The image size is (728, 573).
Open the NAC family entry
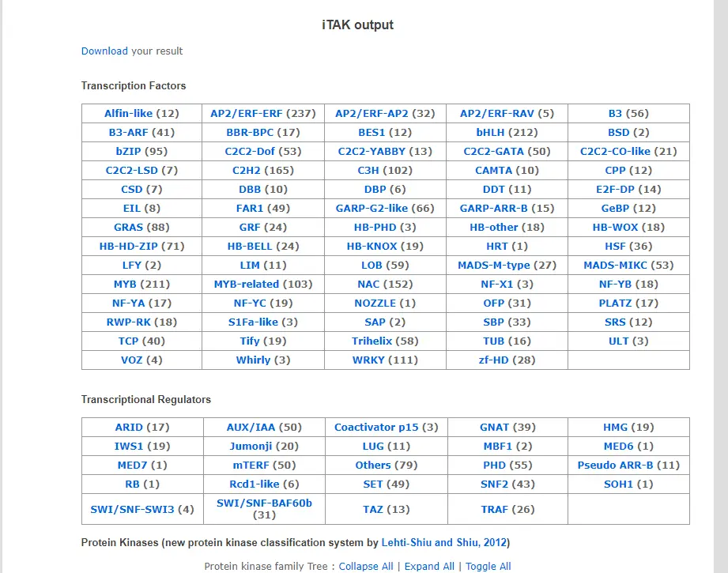pos(368,284)
